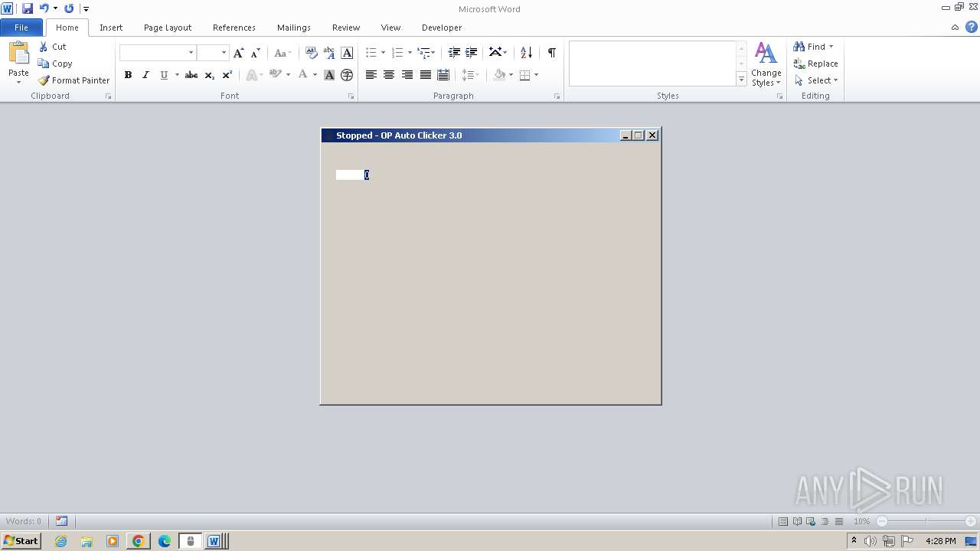Click the Text Highlight Color button
Image resolution: width=980 pixels, height=551 pixels.
point(275,75)
